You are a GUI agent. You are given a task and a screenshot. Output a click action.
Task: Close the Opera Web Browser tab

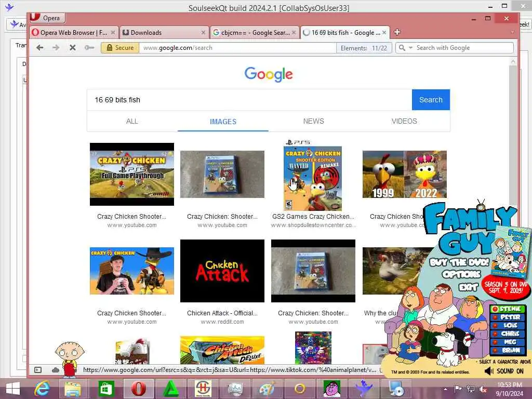point(113,33)
